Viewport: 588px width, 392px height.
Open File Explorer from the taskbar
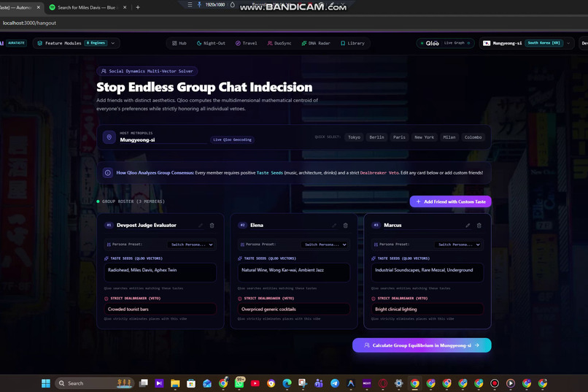175,383
